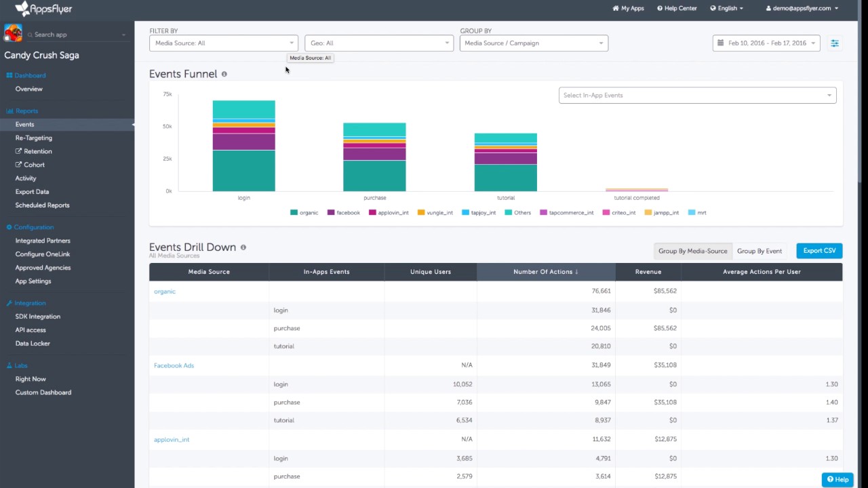Viewport: 868px width, 488px height.
Task: Toggle the tapcommerce_int legend entry
Action: pos(567,213)
